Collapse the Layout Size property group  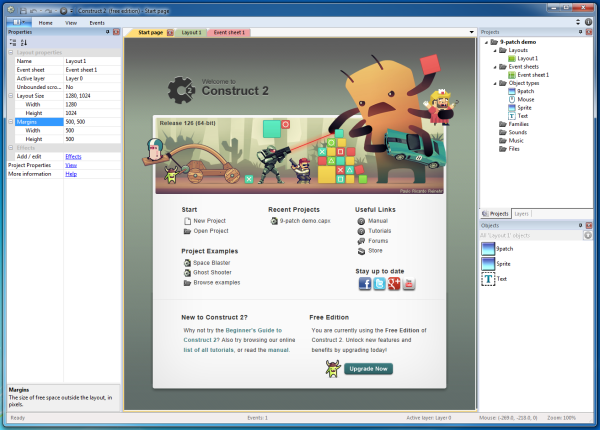[x=11, y=96]
